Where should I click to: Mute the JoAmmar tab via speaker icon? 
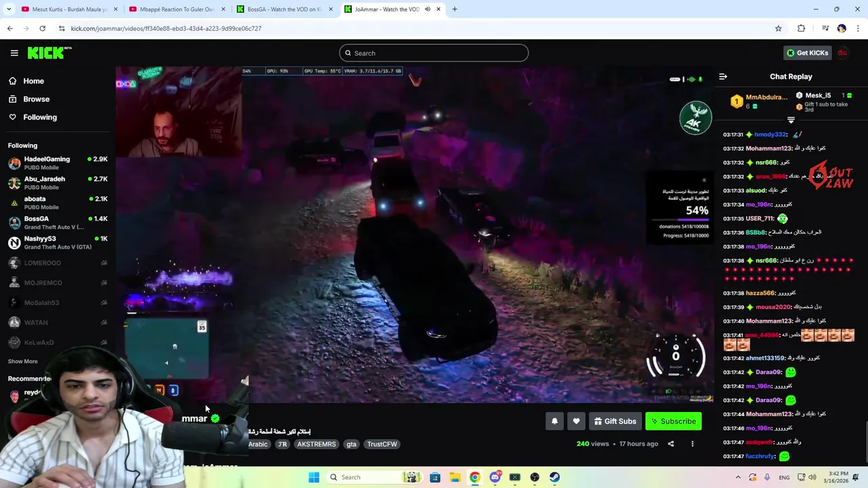tap(427, 9)
